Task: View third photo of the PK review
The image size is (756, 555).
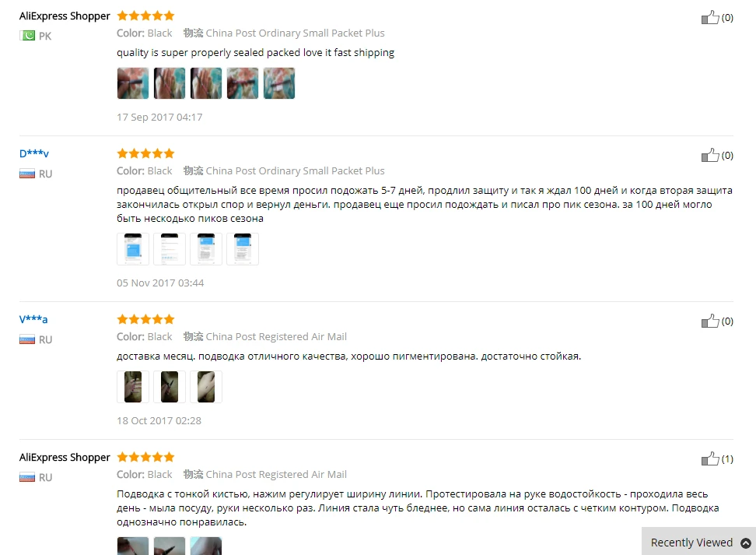Action: tap(206, 83)
